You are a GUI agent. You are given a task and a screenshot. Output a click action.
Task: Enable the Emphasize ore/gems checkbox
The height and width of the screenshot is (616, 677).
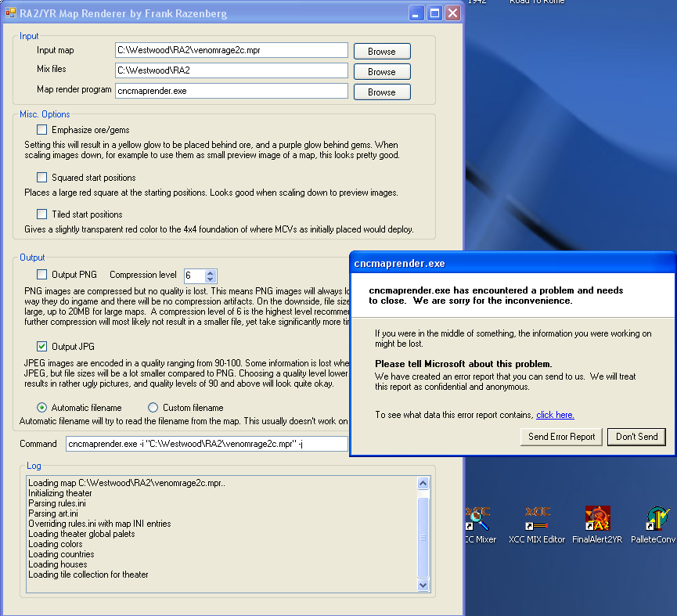coord(42,129)
